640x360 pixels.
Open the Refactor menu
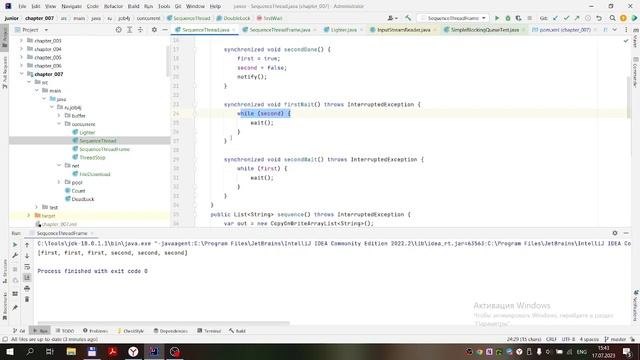click(113, 6)
